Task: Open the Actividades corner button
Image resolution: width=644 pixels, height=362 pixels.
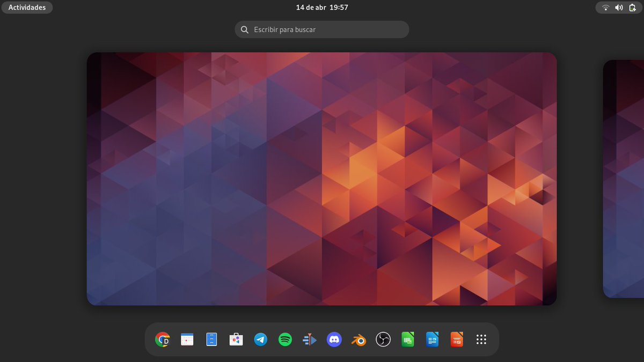Action: [27, 7]
